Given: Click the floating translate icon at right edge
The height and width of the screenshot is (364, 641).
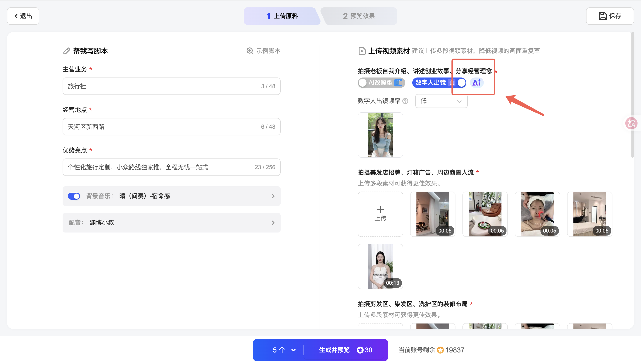Looking at the screenshot, I should (631, 123).
